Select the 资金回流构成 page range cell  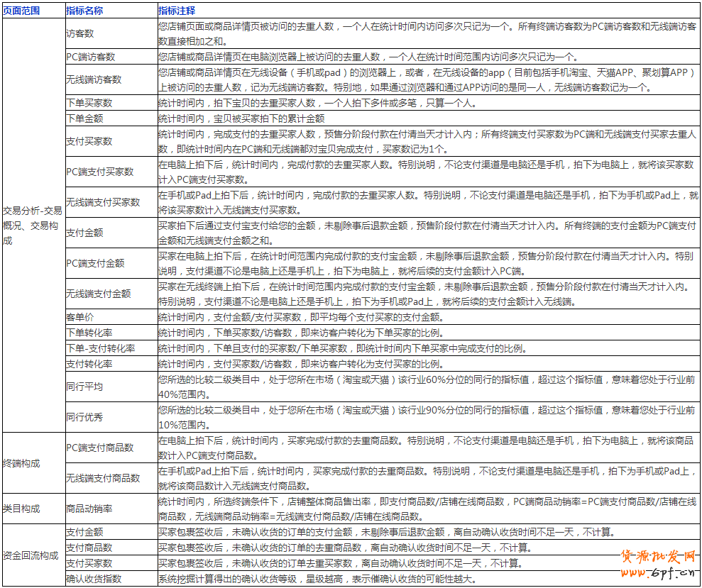pos(33,555)
